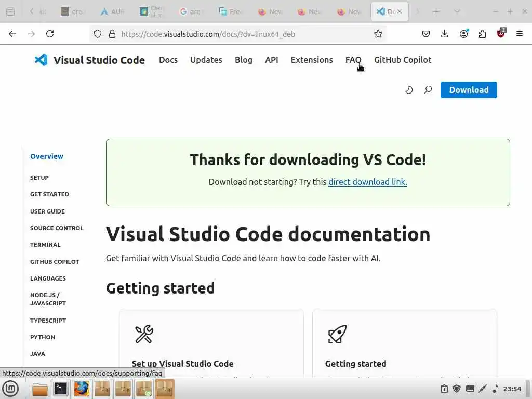Open the GitHub Copilot navigation item

[x=403, y=60]
